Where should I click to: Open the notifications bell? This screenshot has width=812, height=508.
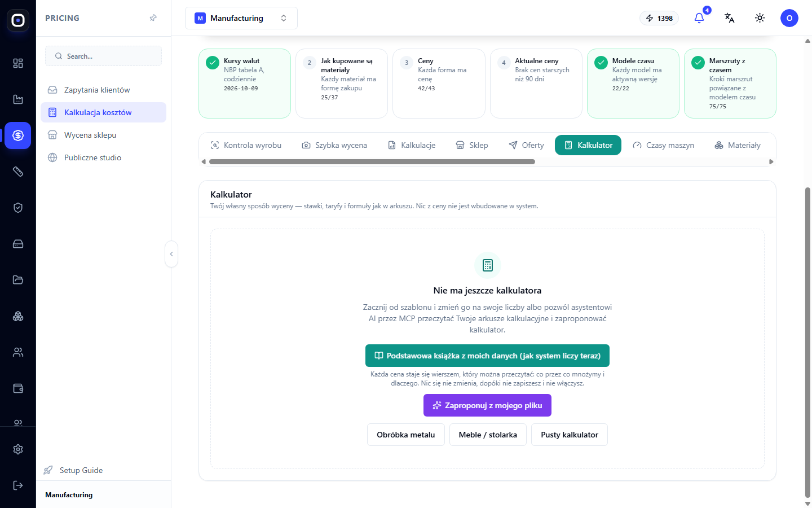(x=699, y=18)
